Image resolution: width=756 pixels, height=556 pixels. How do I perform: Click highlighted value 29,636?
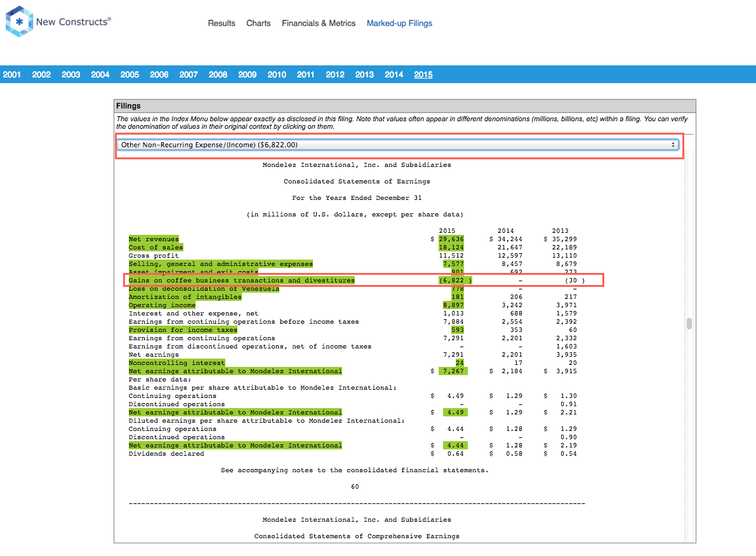[x=451, y=239]
